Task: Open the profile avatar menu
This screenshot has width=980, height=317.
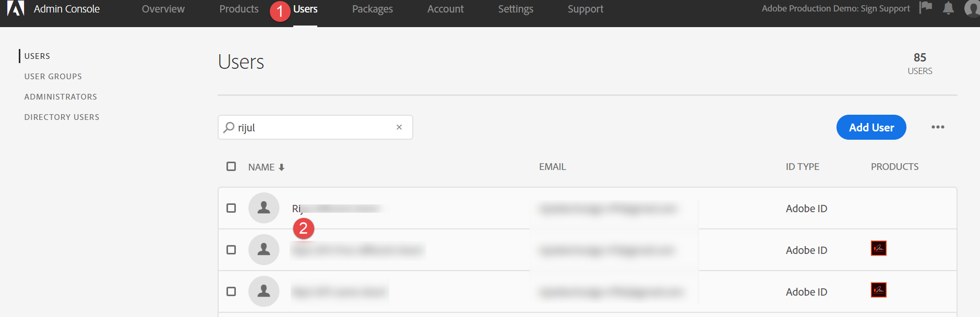Action: [x=972, y=8]
